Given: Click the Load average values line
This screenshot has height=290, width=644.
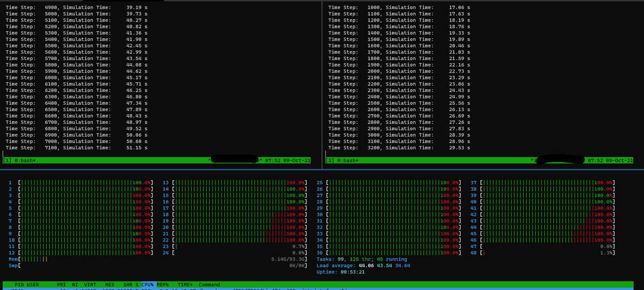Looking at the screenshot, I should tap(363, 266).
